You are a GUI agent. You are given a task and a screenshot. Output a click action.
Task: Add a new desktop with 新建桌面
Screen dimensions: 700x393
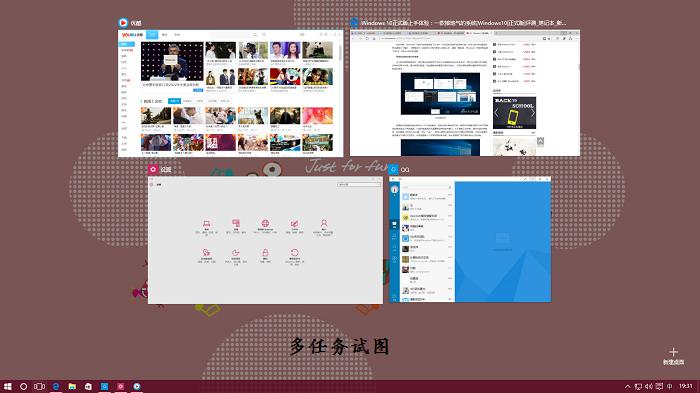(x=673, y=356)
